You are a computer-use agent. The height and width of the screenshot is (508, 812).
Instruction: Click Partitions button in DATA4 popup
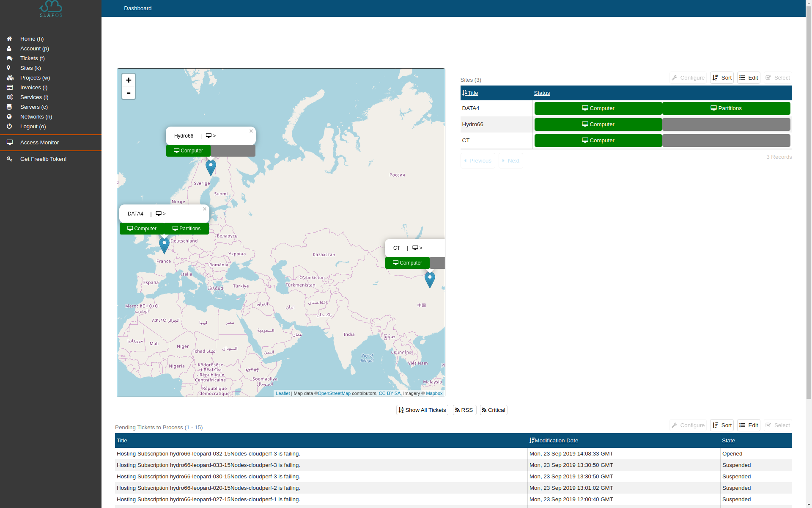187,229
